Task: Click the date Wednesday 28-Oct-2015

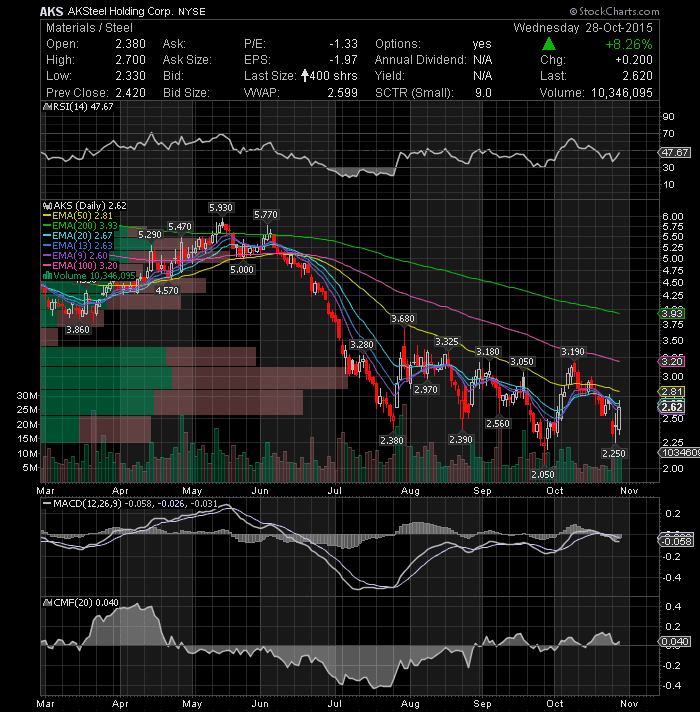Action: 583,28
